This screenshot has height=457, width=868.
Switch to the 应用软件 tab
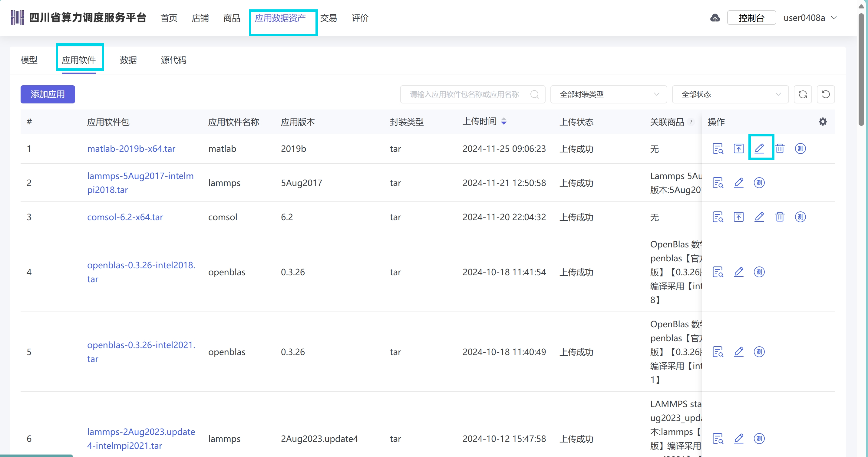[79, 60]
